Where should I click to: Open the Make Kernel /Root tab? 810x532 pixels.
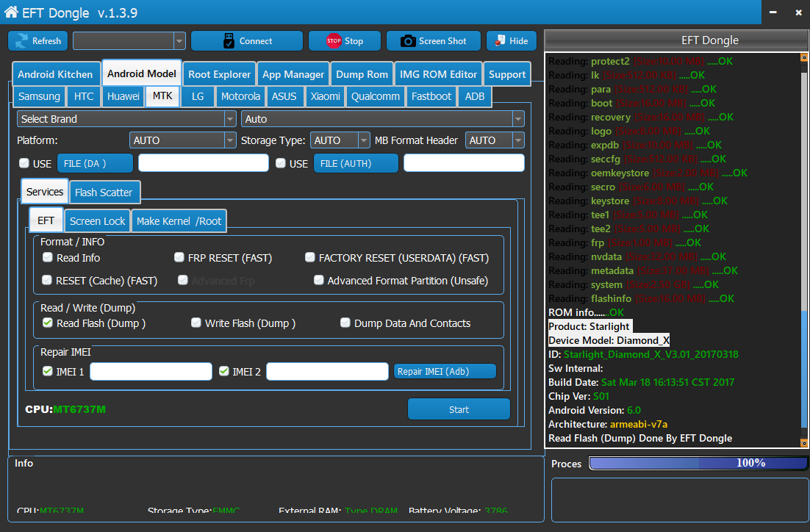[179, 221]
